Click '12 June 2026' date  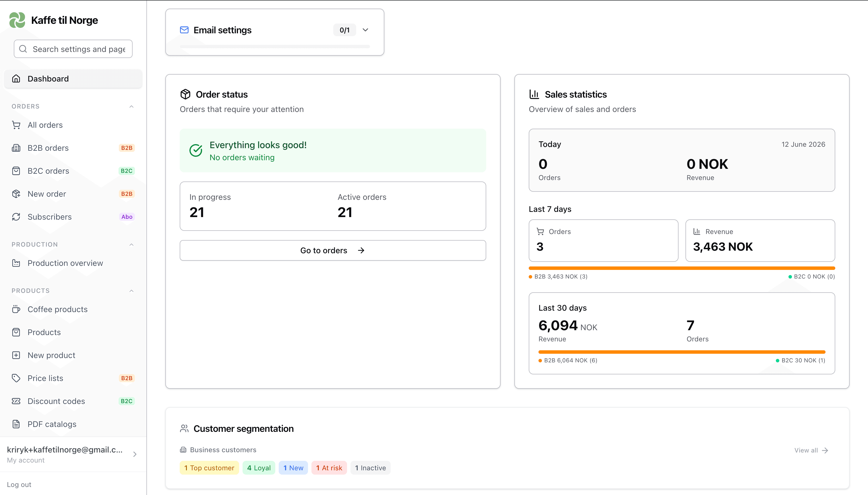pyautogui.click(x=803, y=144)
